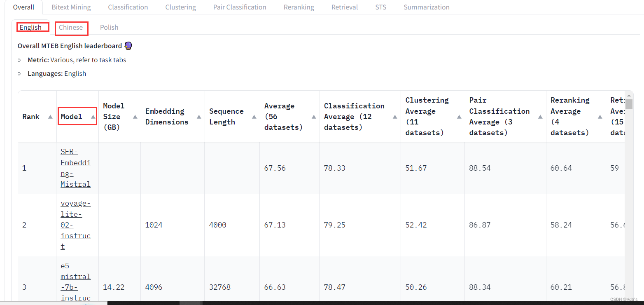Click the 79.25 classification cell

(x=334, y=225)
